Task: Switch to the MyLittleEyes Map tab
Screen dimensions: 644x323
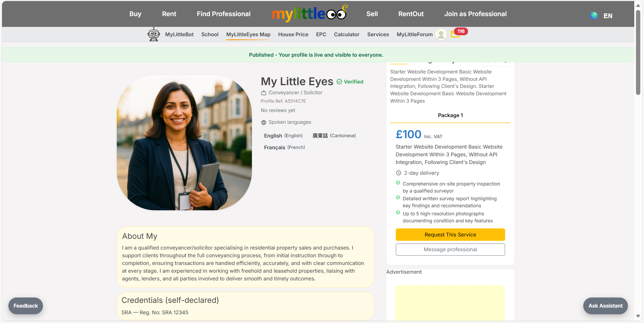Action: pyautogui.click(x=248, y=34)
